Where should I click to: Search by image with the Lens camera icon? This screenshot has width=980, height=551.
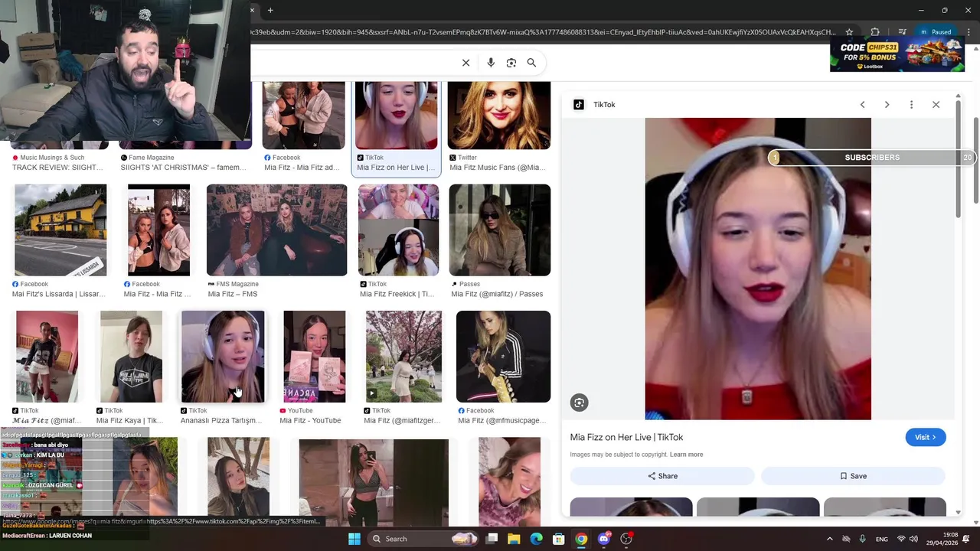click(x=511, y=63)
